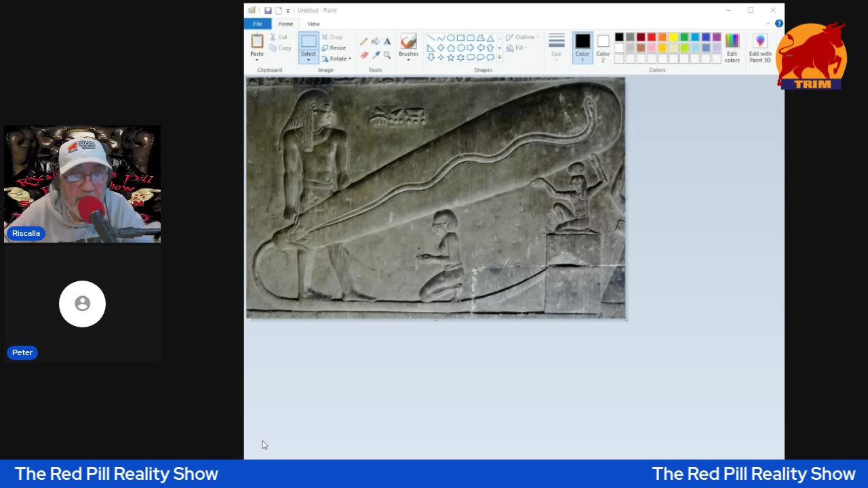
Task: Choose the orange color swatch
Action: click(x=663, y=37)
